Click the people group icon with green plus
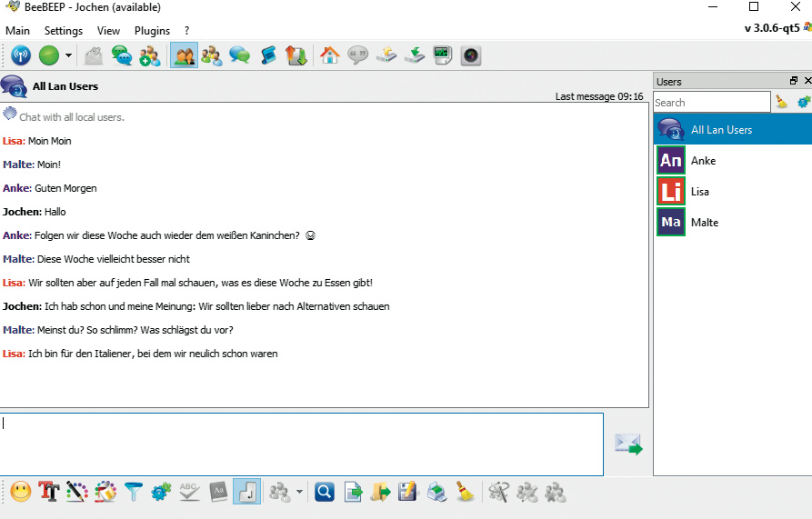Viewport: 812px width, 519px height. pos(150,55)
